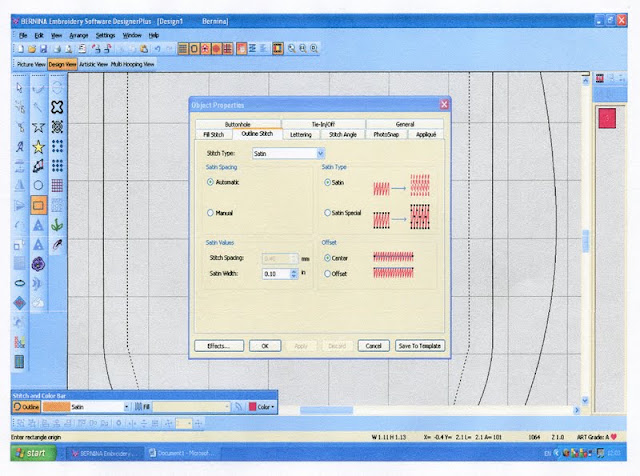
Task: Click the Satin Width input field
Action: pos(276,274)
